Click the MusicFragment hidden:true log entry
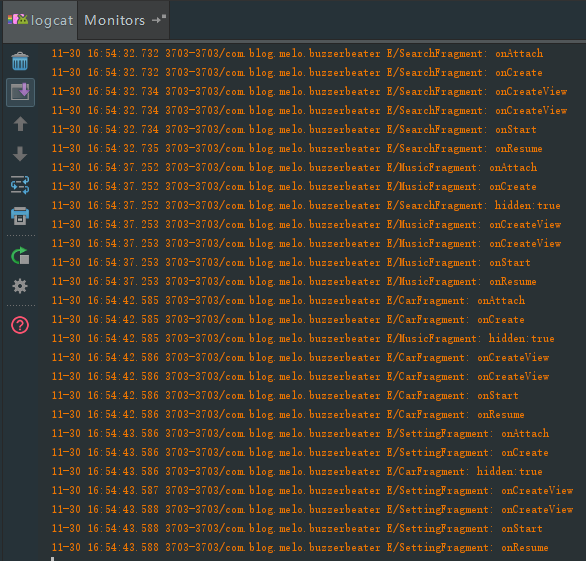 (303, 339)
